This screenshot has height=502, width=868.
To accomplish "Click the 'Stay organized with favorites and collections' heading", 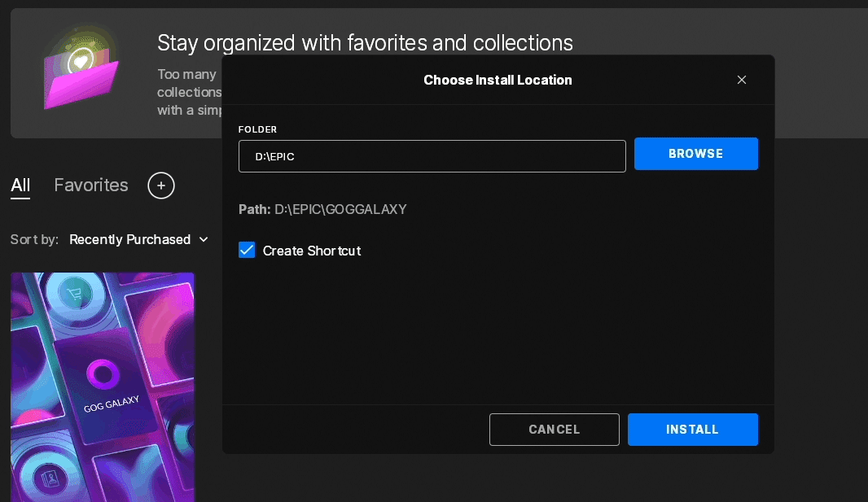I will pos(365,43).
